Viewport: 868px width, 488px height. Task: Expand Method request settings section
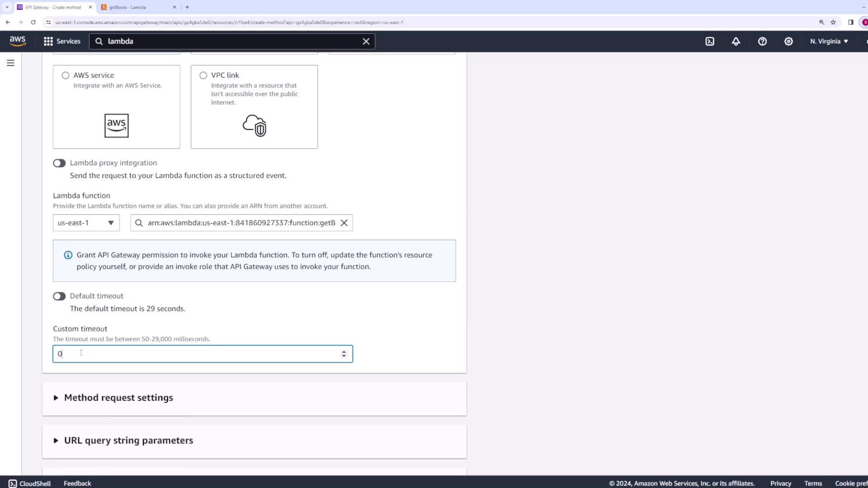click(x=118, y=398)
